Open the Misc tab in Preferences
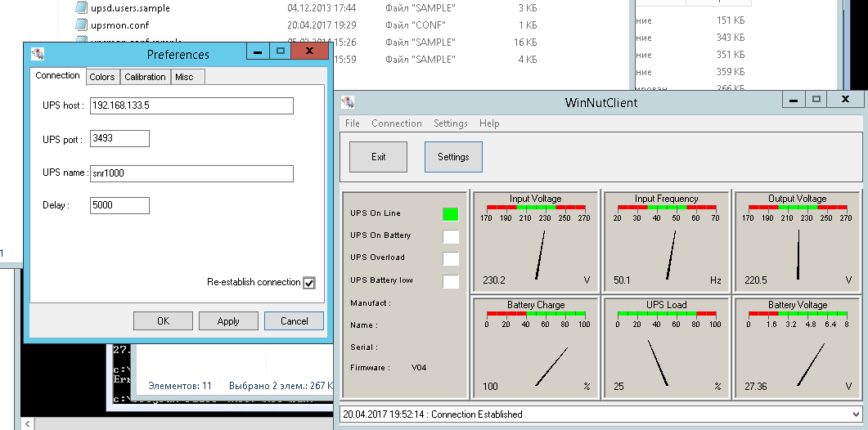The height and width of the screenshot is (430, 868). click(x=184, y=77)
